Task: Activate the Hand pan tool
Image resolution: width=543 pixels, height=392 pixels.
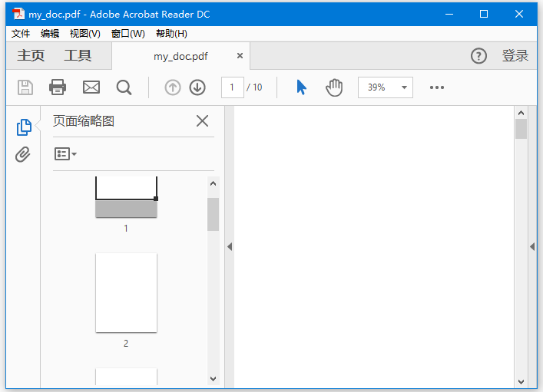Action: coord(334,87)
